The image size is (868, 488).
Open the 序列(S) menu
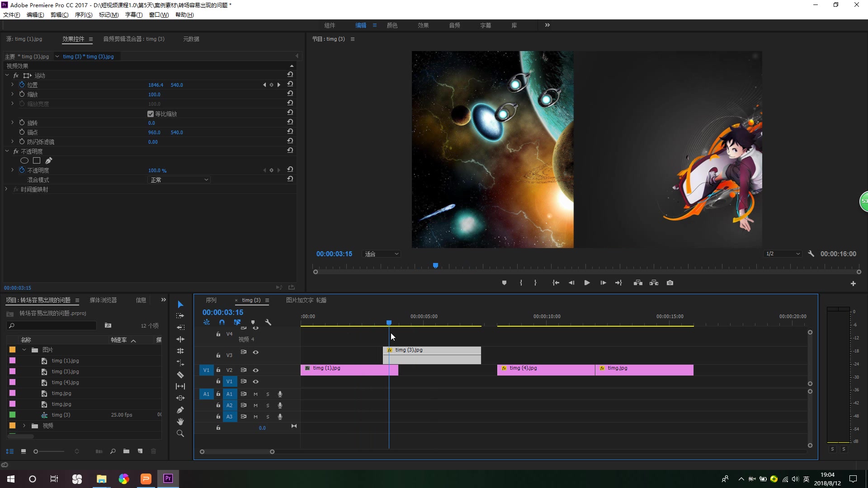pyautogui.click(x=84, y=15)
